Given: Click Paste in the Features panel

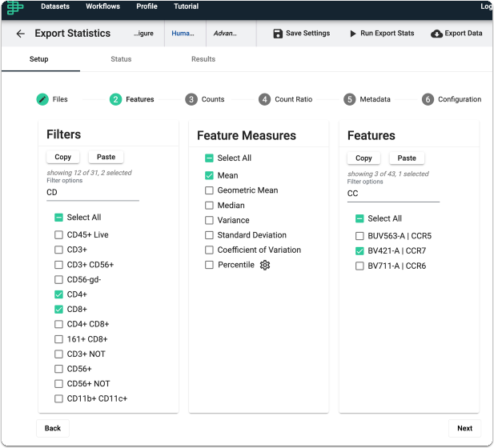Looking at the screenshot, I should 407,158.
